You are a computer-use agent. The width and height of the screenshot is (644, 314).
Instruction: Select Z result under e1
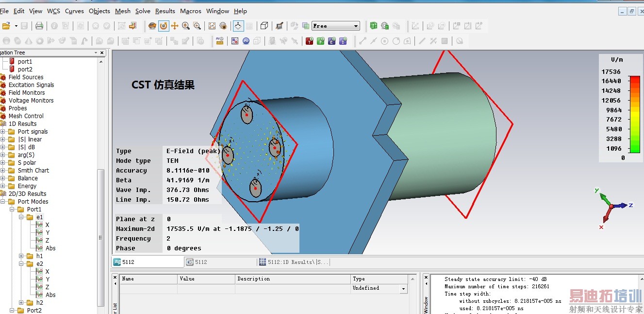click(x=47, y=241)
